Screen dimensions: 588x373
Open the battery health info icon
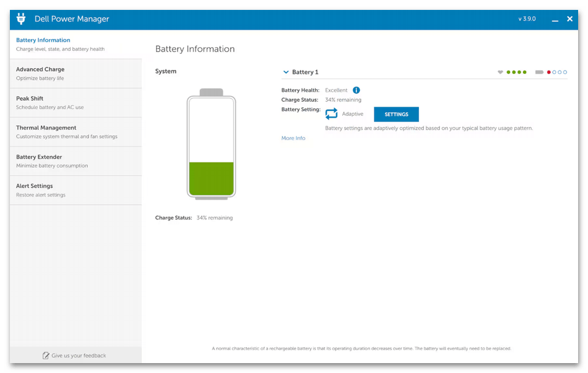click(357, 90)
